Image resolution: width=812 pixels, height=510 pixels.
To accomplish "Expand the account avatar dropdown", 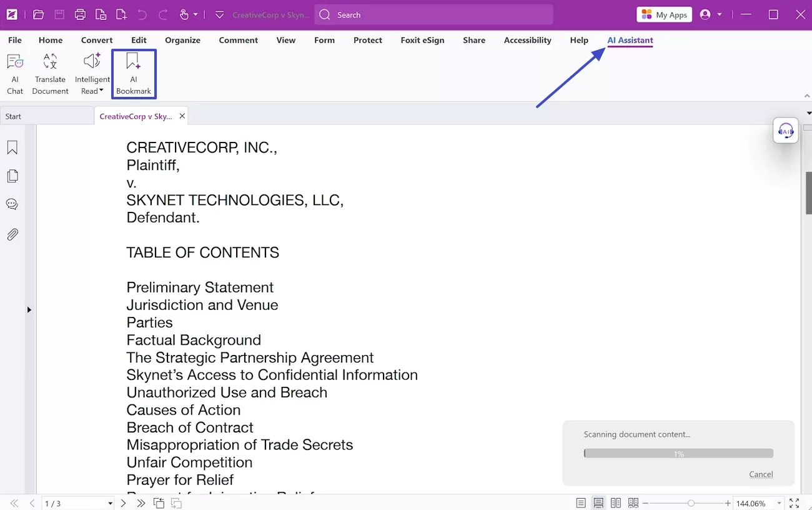I will (x=720, y=14).
